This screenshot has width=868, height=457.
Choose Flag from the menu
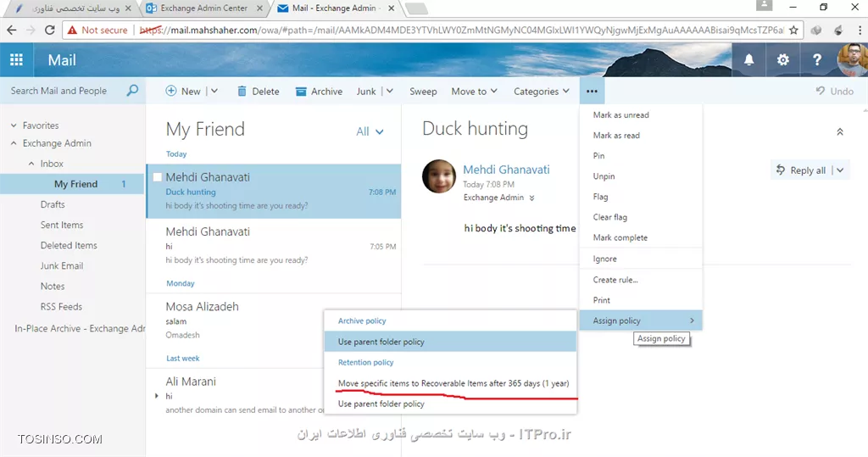[x=641, y=197]
